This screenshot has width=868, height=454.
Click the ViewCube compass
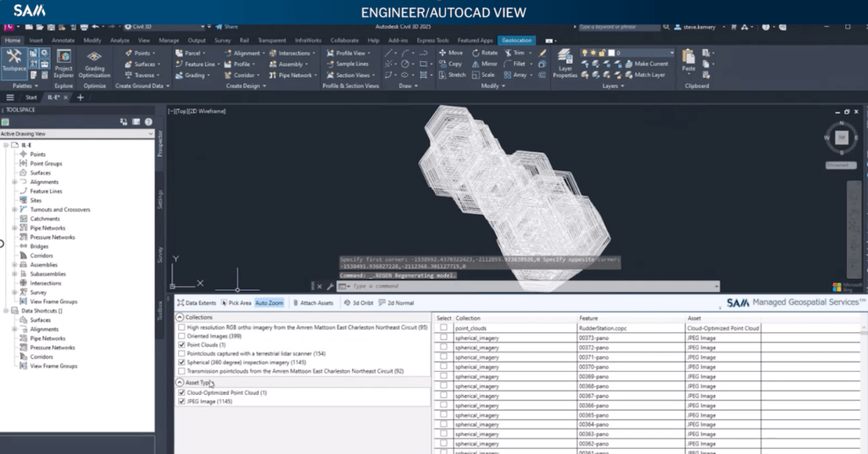pyautogui.click(x=842, y=138)
